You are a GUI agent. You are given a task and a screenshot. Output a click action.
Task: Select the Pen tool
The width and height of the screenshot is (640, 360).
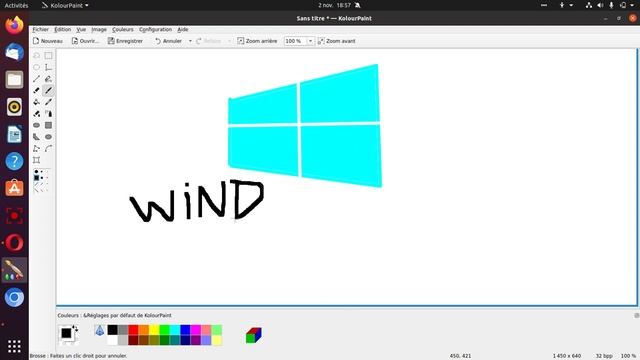point(48,79)
